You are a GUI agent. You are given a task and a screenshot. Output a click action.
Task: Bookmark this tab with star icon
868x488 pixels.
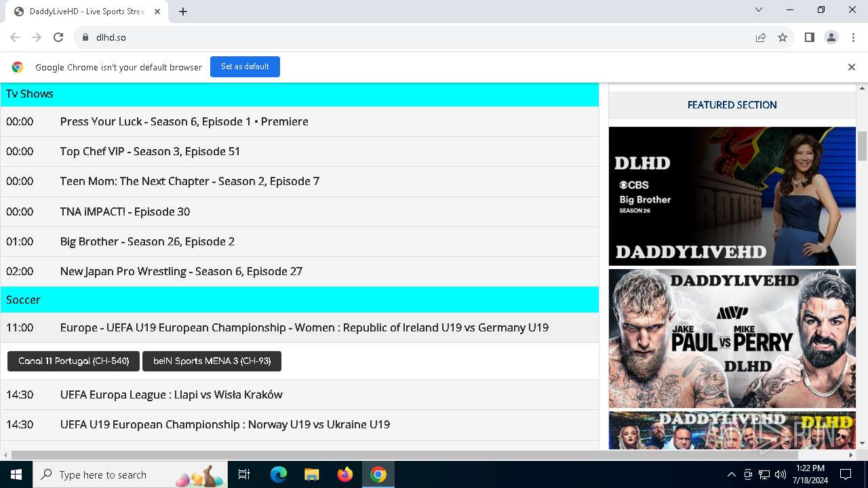[783, 37]
